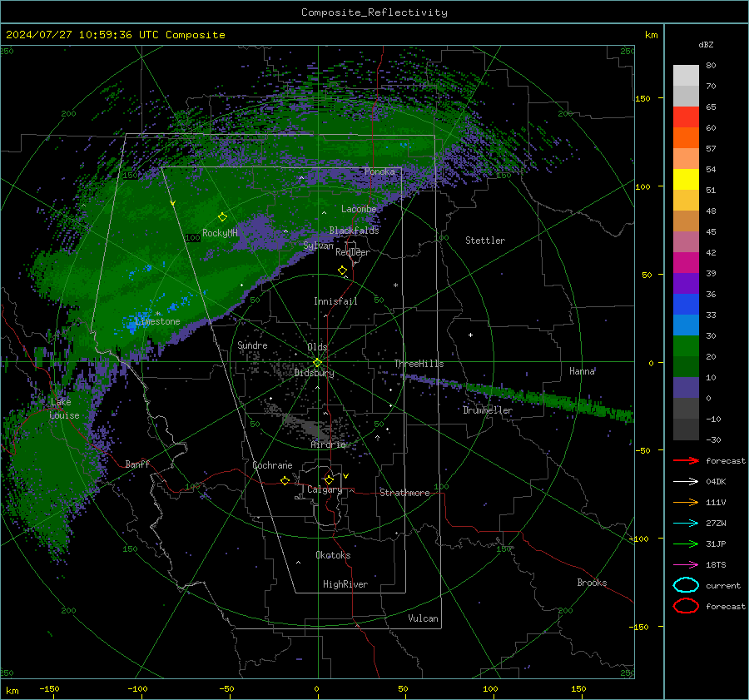749x700 pixels.
Task: Pick the bright yellow 54 dBZ swatch
Action: tap(686, 180)
